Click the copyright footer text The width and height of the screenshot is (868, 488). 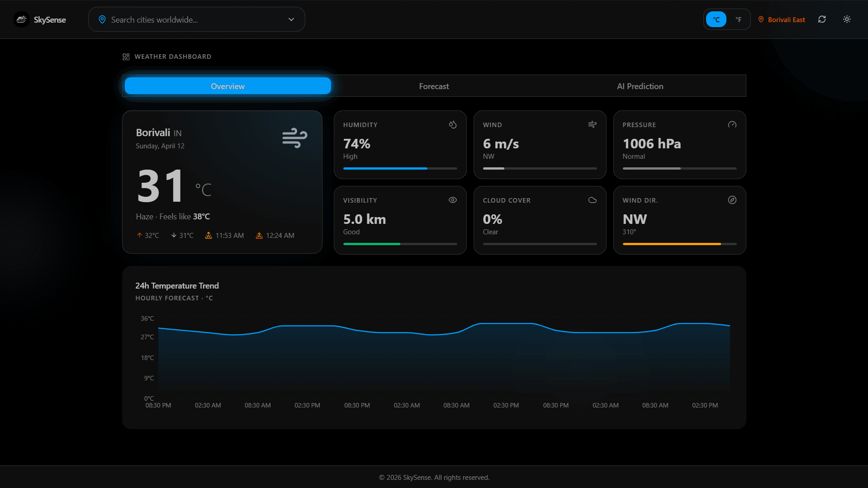(434, 477)
